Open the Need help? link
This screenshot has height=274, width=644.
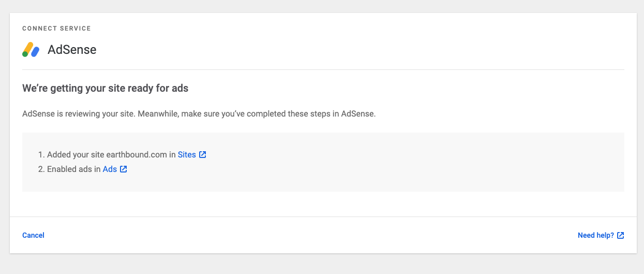[596, 235]
